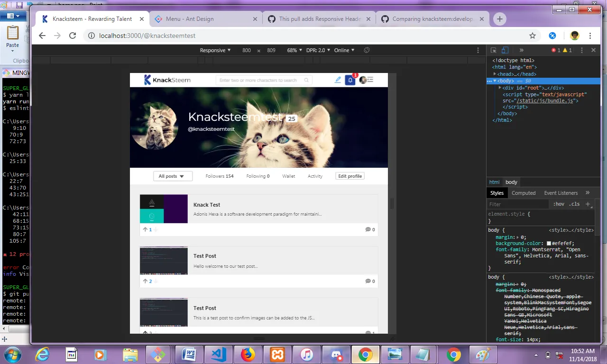Select the Styles tab in DevTools
Screen dimensions: 607x364
click(497, 193)
